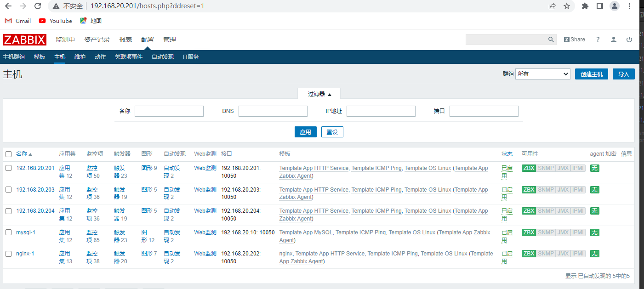This screenshot has width=644, height=289.
Task: Click the Zabbix logo
Action: pos(25,40)
